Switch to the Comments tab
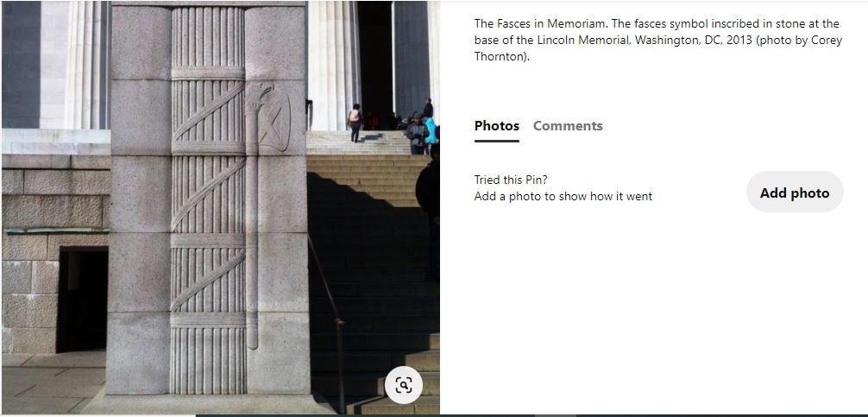The height and width of the screenshot is (417, 868). coord(568,126)
